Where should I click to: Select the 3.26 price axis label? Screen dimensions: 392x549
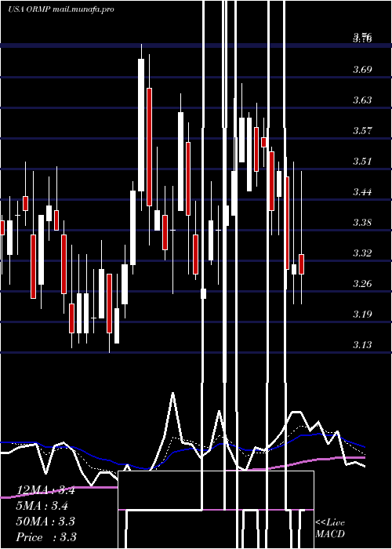point(362,283)
